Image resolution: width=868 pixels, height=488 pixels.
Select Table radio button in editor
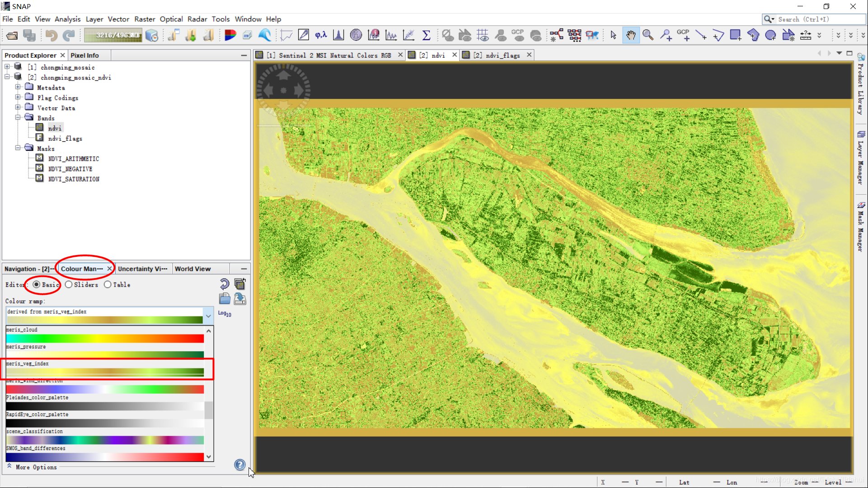click(x=108, y=285)
